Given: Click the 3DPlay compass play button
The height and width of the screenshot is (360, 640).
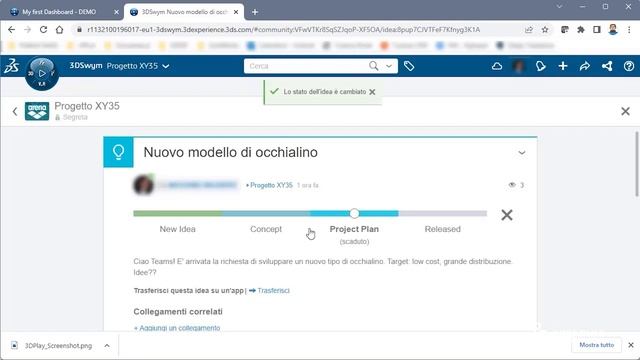Looking at the screenshot, I should (x=42, y=73).
